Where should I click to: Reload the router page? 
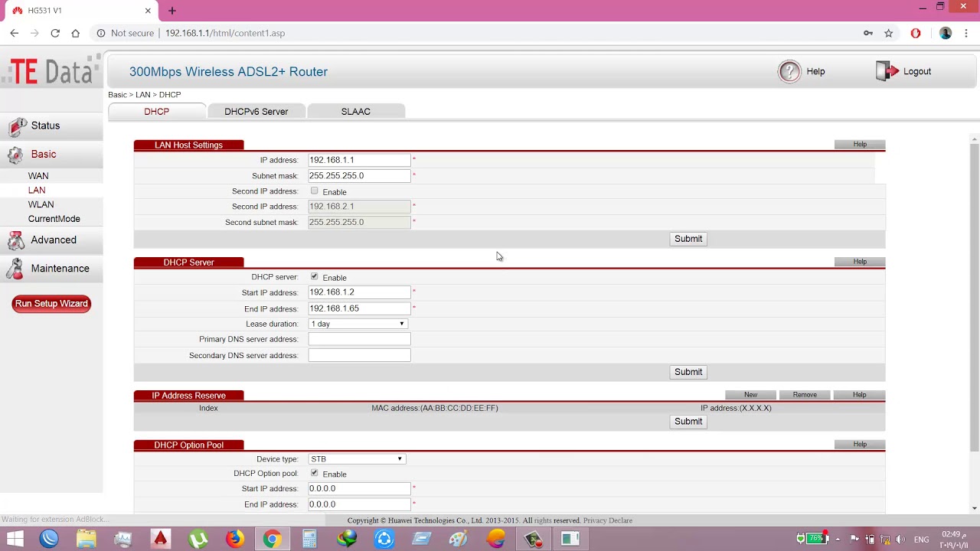click(x=55, y=33)
